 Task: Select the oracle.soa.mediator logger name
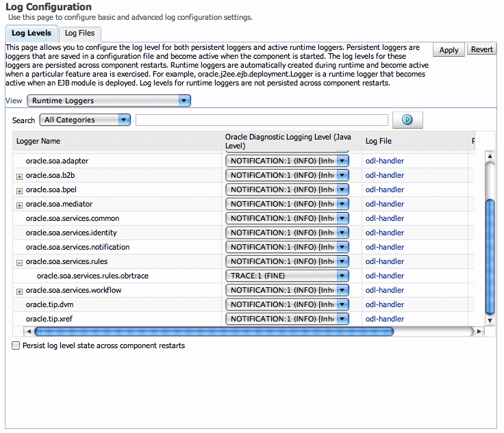click(x=59, y=204)
